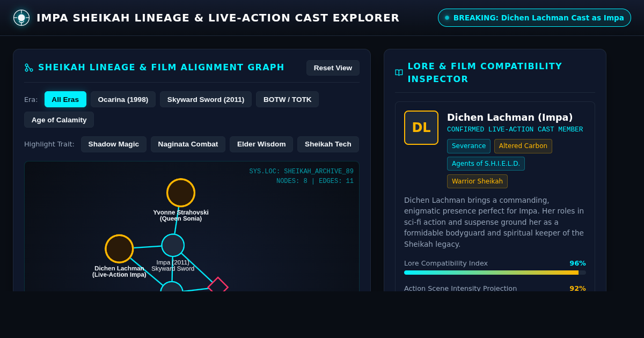This screenshot has height=338, width=644.
Task: Filter by Skyward Sword (2011) era
Action: click(x=206, y=99)
